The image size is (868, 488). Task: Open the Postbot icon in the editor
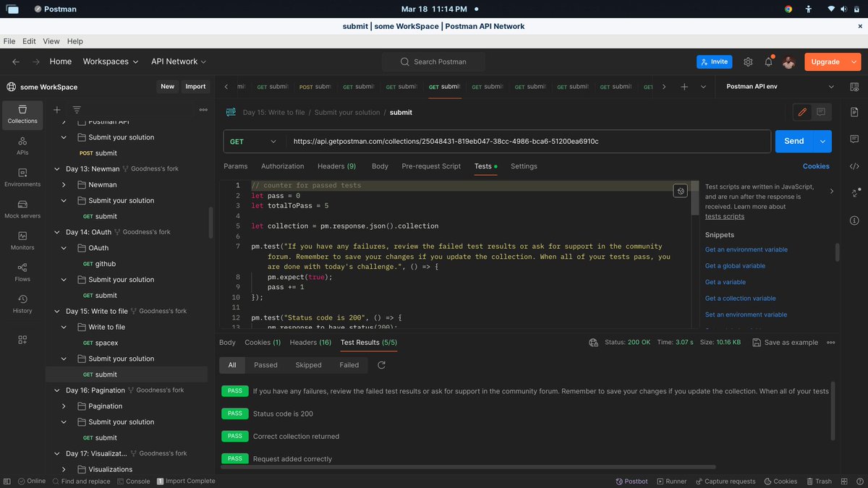[x=680, y=191]
